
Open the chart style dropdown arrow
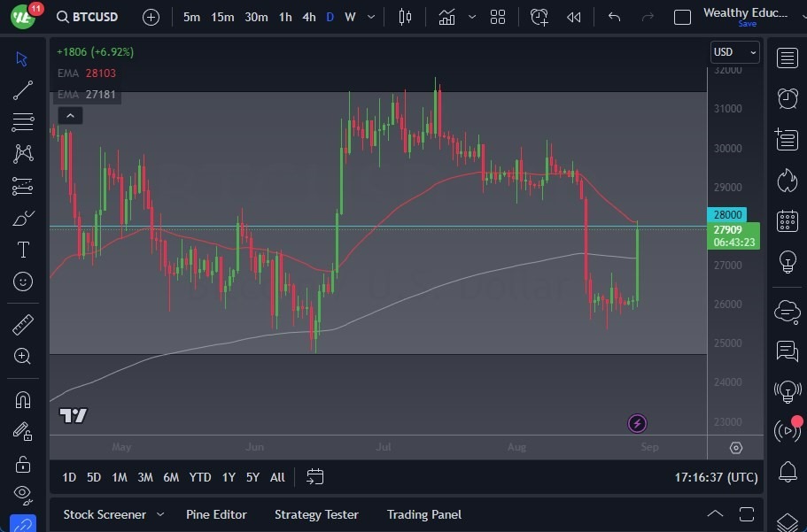(470, 16)
